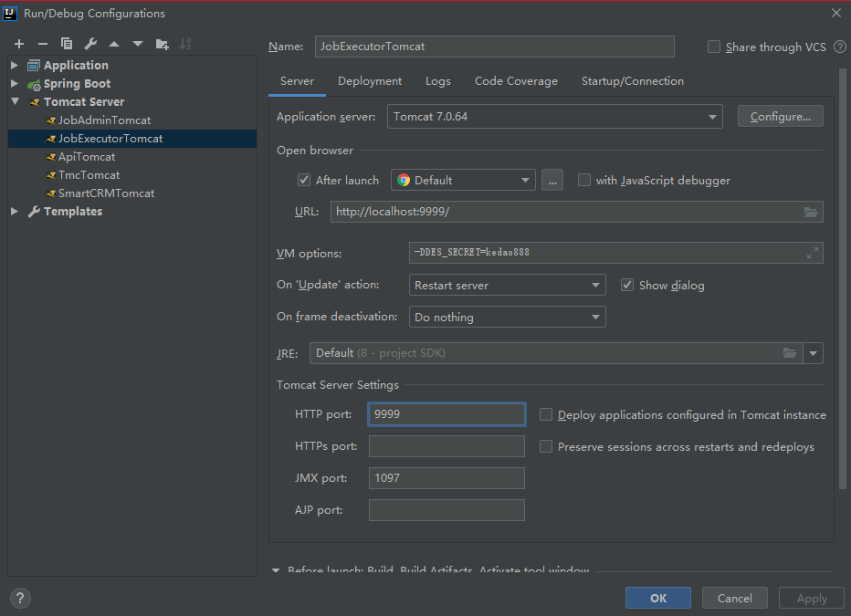The image size is (851, 616).
Task: Select the ApiTomcat configuration
Action: click(87, 156)
